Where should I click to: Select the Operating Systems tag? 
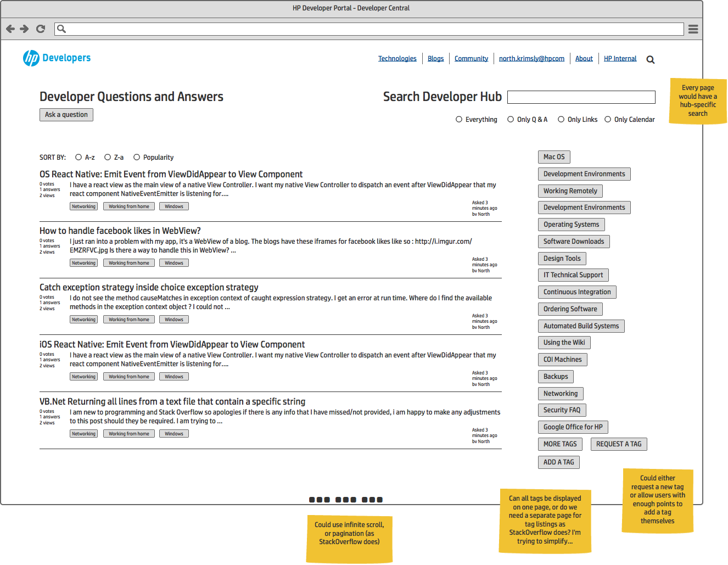[572, 225]
